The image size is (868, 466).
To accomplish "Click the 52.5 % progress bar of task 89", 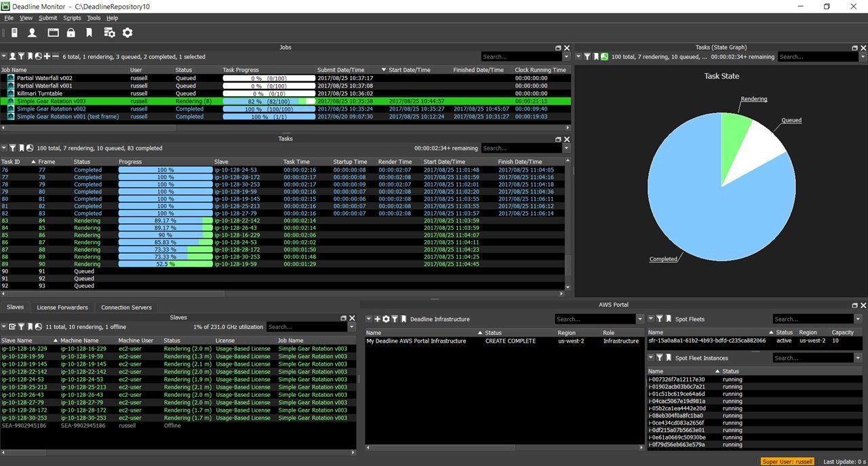I will 165,264.
